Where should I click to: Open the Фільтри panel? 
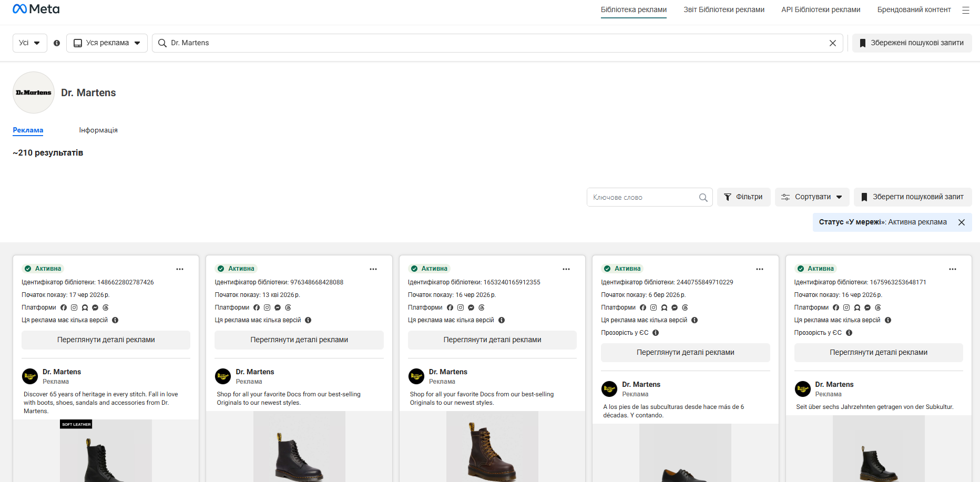744,197
